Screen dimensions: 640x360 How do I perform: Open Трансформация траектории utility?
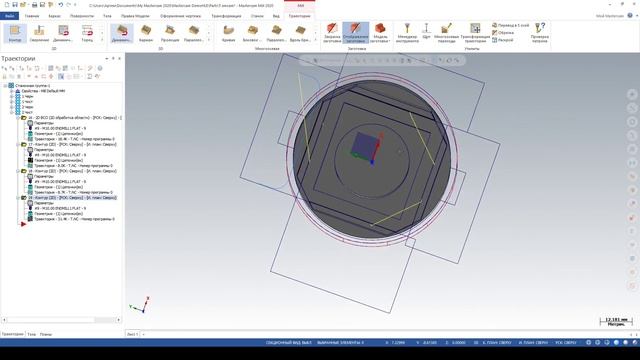tap(476, 33)
